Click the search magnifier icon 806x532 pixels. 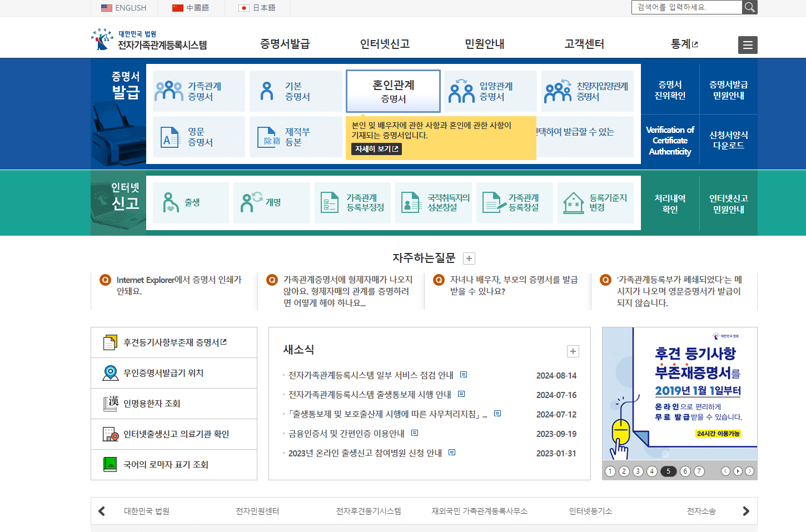(x=749, y=8)
